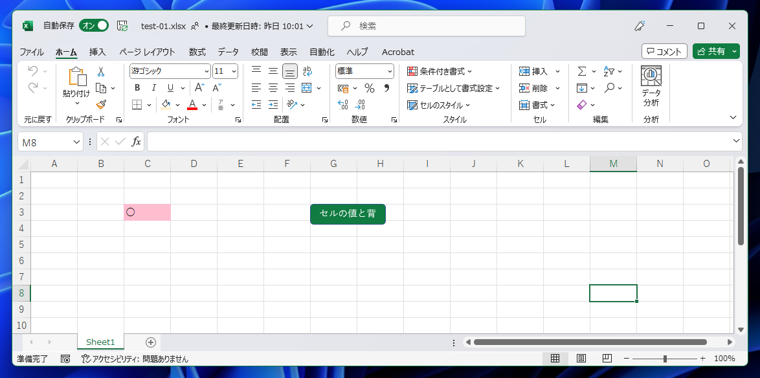
Task: Click the green セルの値と背 button on sheet
Action: [x=348, y=214]
